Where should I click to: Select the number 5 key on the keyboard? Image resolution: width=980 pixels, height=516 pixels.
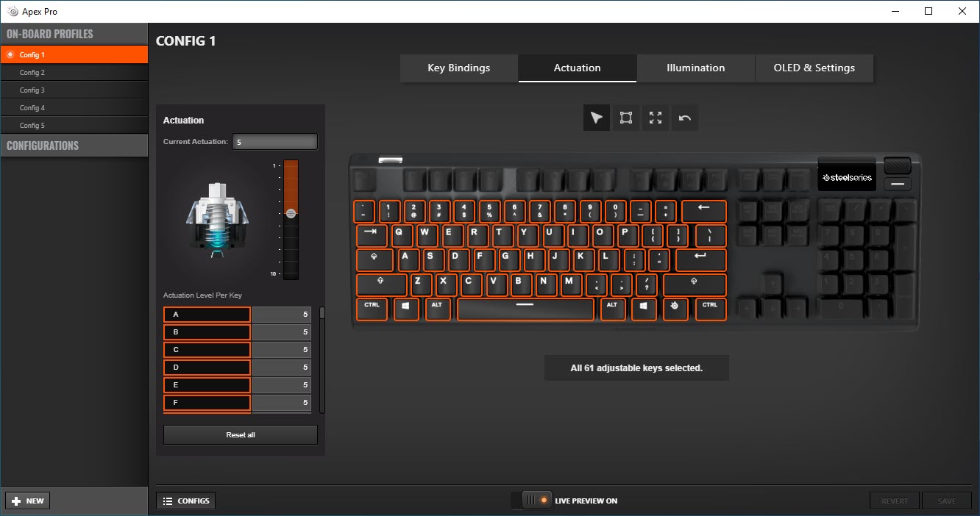[x=490, y=212]
